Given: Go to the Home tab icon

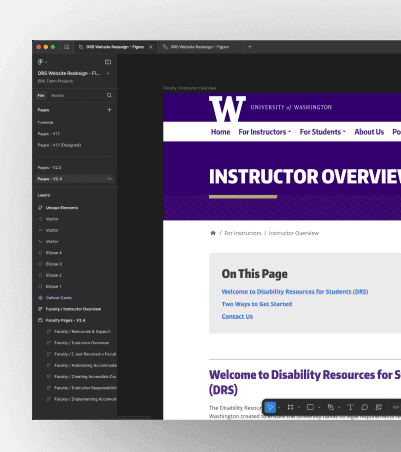Looking at the screenshot, I should (67, 47).
